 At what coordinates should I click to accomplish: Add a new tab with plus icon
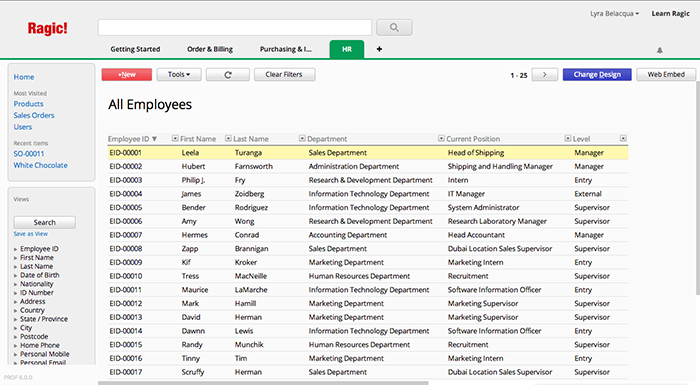pyautogui.click(x=379, y=49)
